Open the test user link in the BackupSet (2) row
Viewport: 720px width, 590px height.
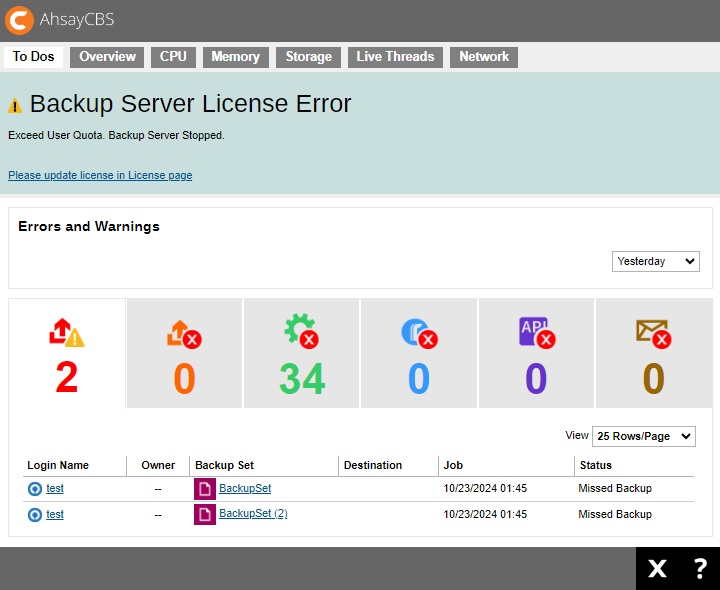(55, 515)
